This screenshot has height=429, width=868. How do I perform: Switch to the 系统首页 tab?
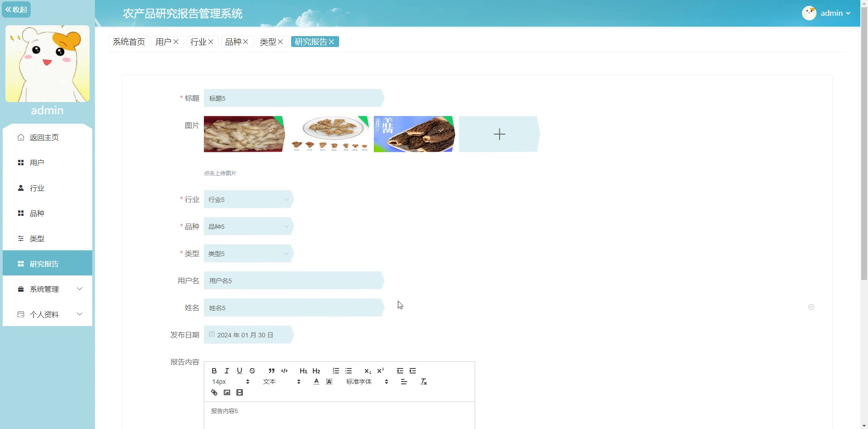click(129, 42)
